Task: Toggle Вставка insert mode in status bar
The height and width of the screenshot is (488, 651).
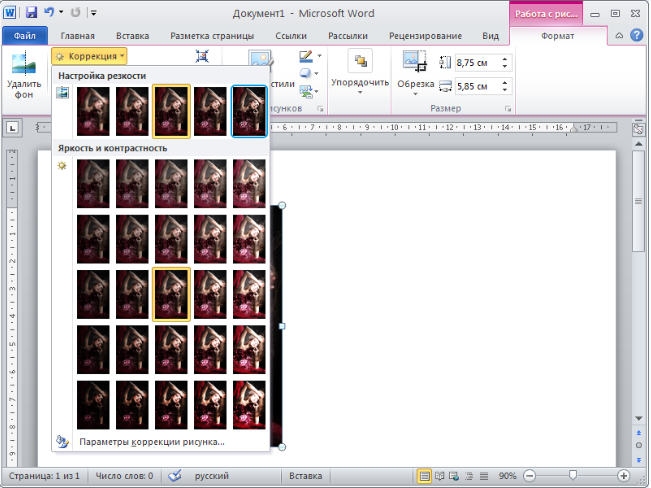Action: click(x=305, y=476)
